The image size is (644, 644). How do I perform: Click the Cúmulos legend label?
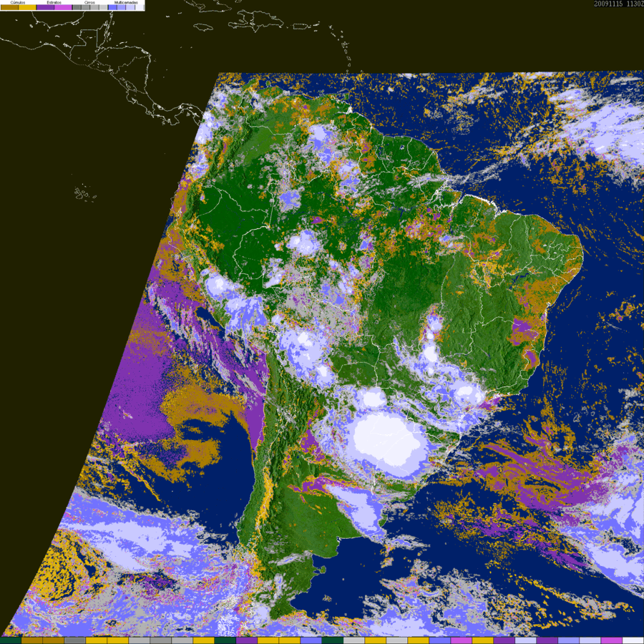[x=18, y=2]
